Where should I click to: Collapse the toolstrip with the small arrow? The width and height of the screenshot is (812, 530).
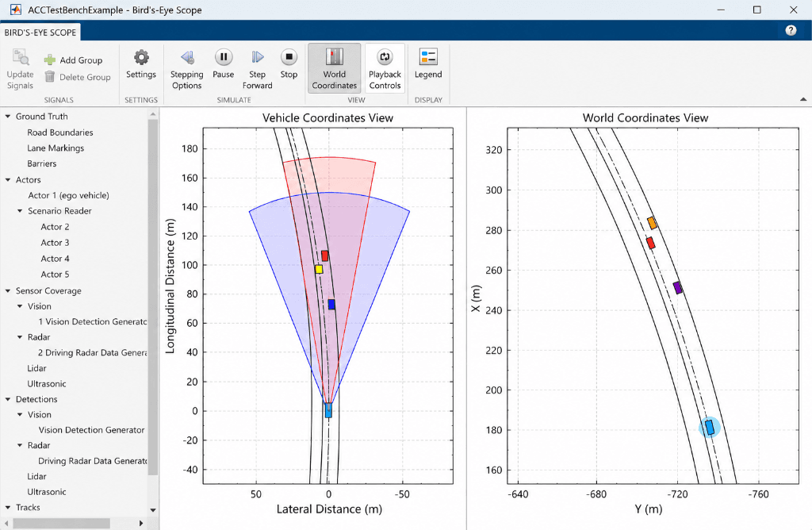[x=803, y=99]
